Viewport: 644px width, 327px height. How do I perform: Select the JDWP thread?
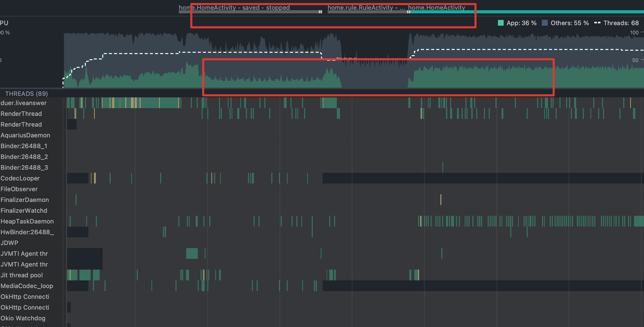(x=9, y=243)
